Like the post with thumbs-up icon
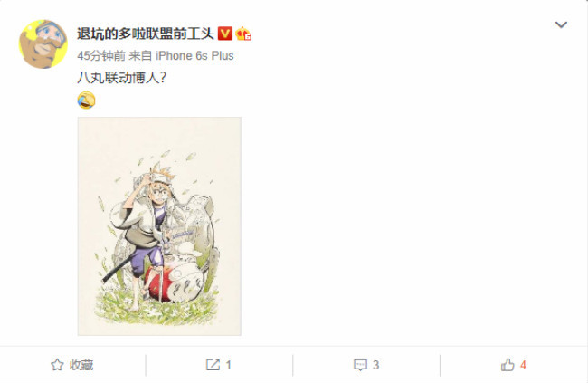Image resolution: width=588 pixels, height=383 pixels. pyautogui.click(x=507, y=365)
